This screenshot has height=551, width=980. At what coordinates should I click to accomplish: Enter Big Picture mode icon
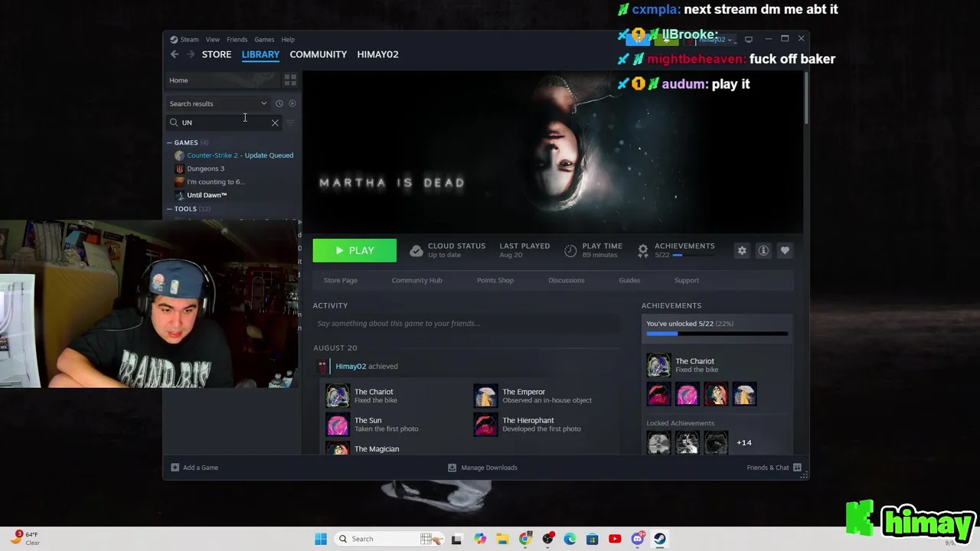click(749, 39)
